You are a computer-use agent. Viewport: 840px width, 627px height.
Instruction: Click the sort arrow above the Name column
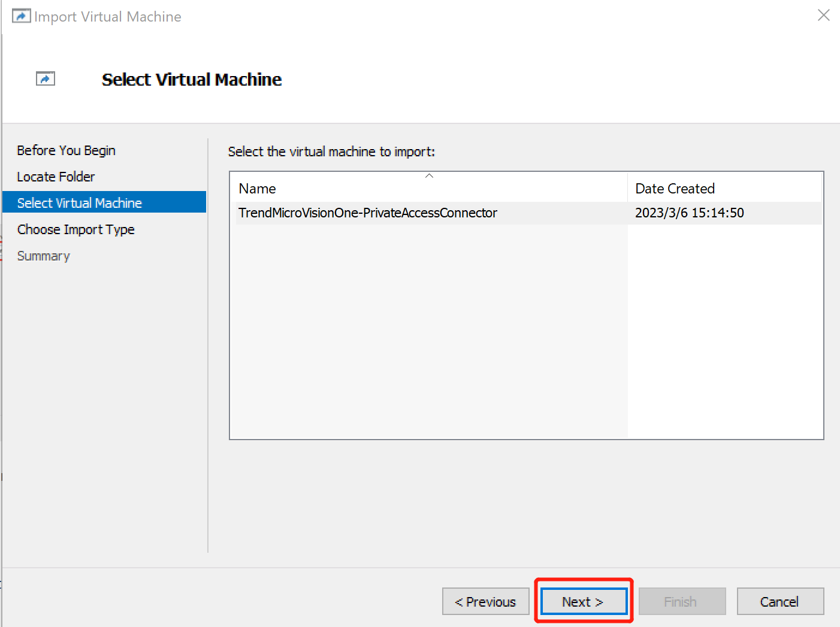[429, 175]
